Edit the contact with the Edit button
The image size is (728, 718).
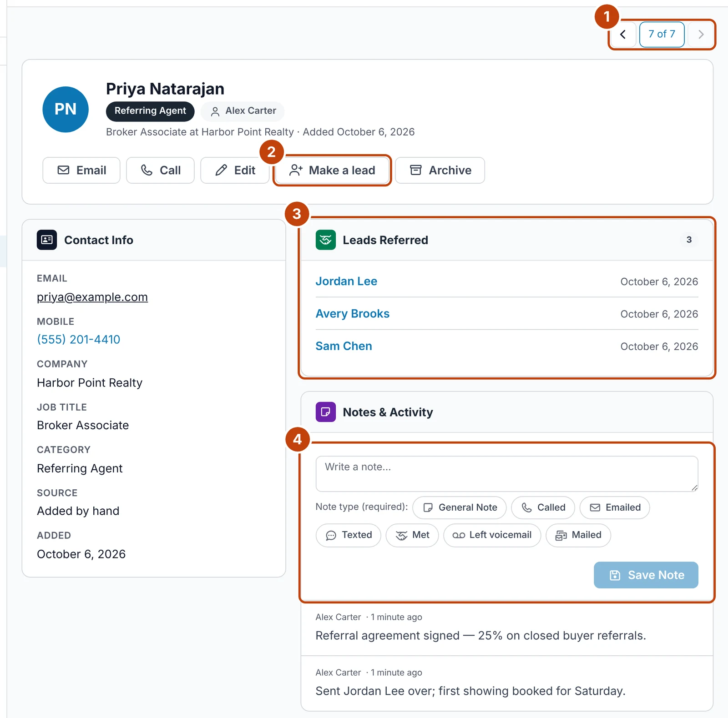pos(235,171)
